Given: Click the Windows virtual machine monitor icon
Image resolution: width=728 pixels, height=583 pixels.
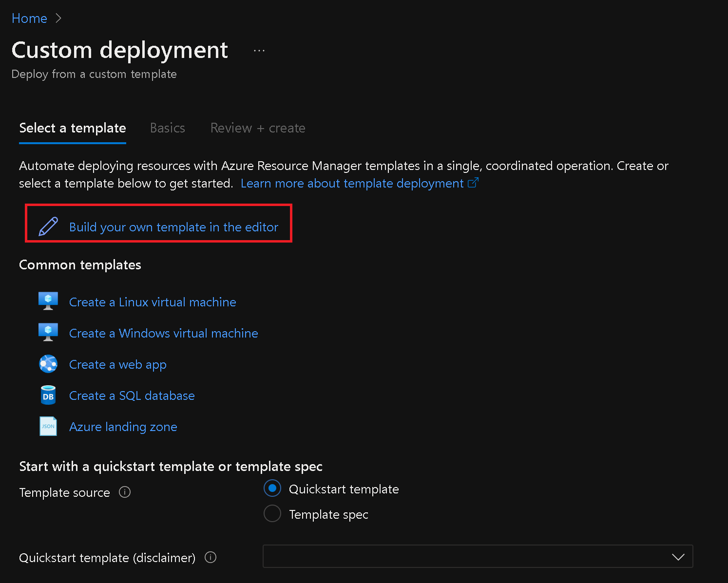Looking at the screenshot, I should (x=48, y=332).
